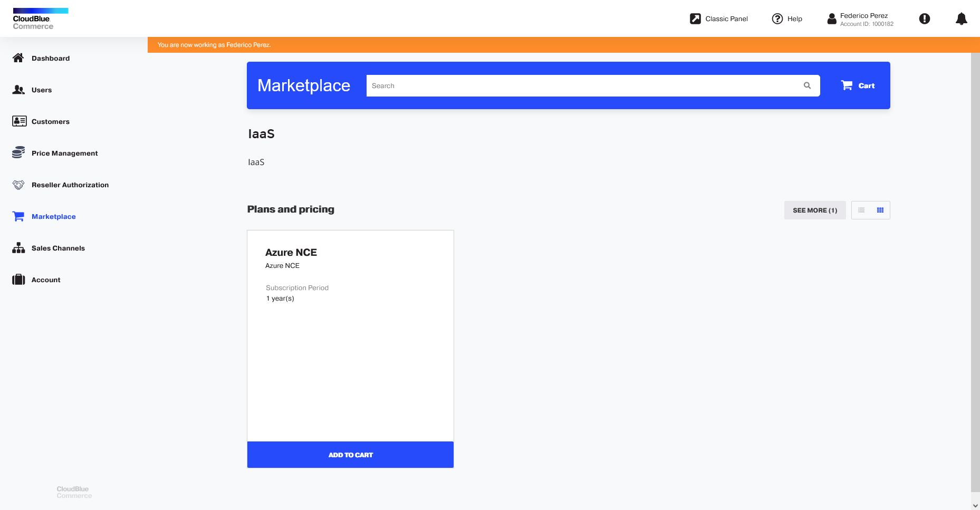Click the Reseller Authorization handshake icon

point(18,185)
